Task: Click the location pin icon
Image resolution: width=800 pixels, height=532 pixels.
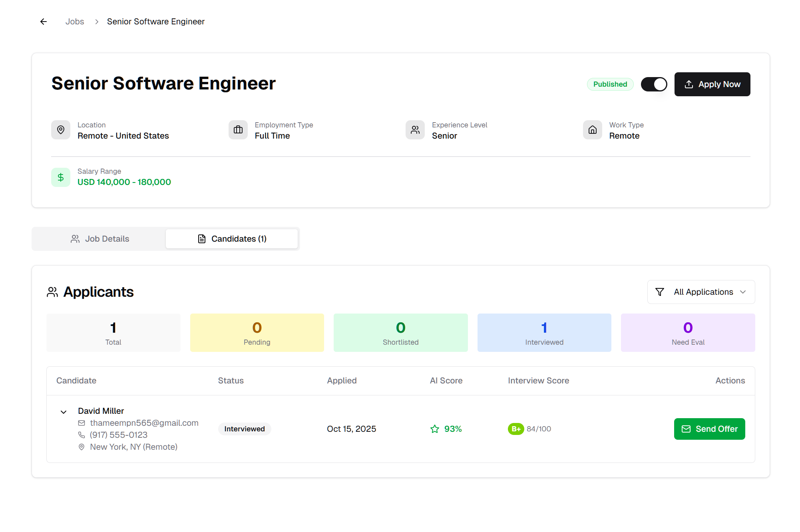Action: click(61, 130)
